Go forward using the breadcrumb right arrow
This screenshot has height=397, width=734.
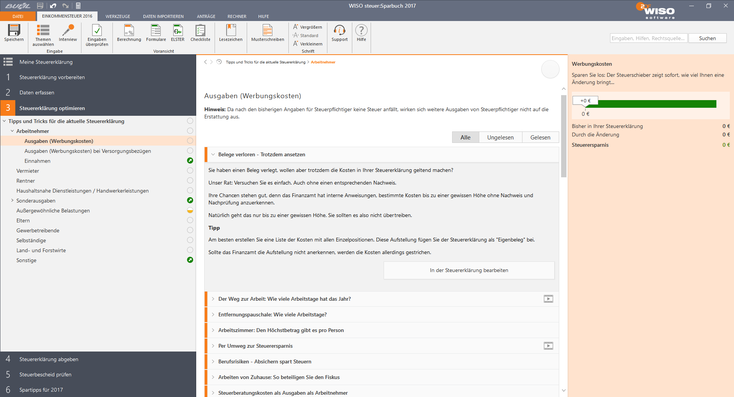211,62
